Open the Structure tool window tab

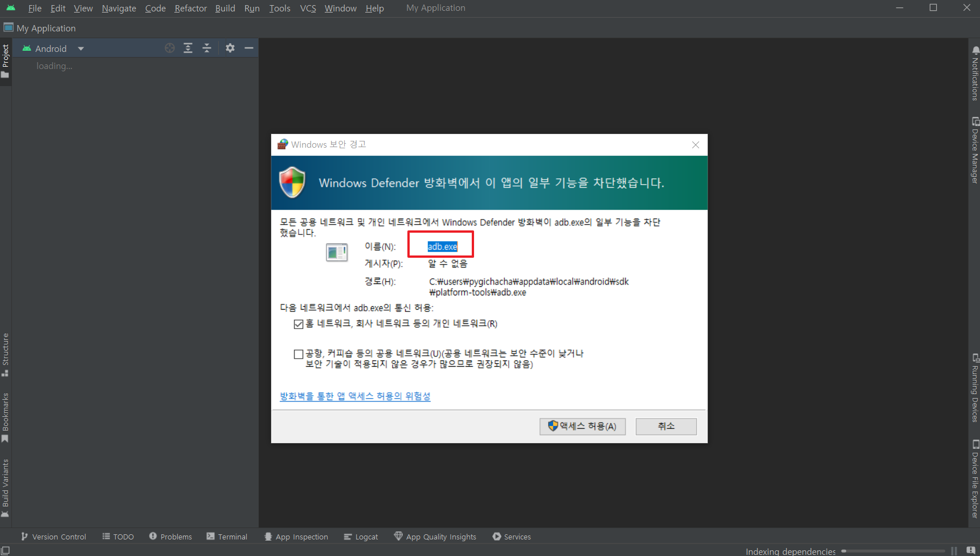6,355
